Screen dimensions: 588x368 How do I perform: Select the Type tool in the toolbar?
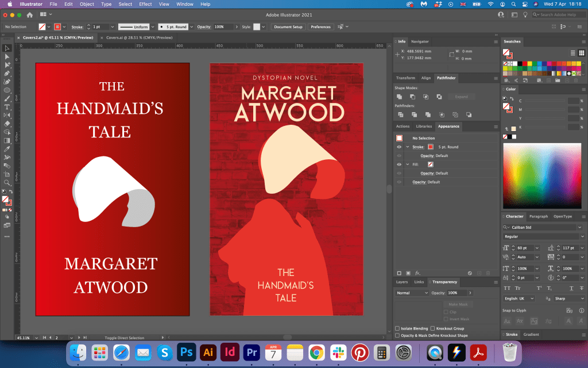pos(7,107)
